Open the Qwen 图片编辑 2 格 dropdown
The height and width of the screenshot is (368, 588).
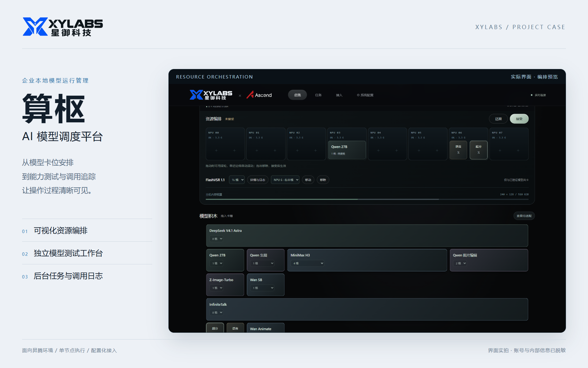coord(460,263)
